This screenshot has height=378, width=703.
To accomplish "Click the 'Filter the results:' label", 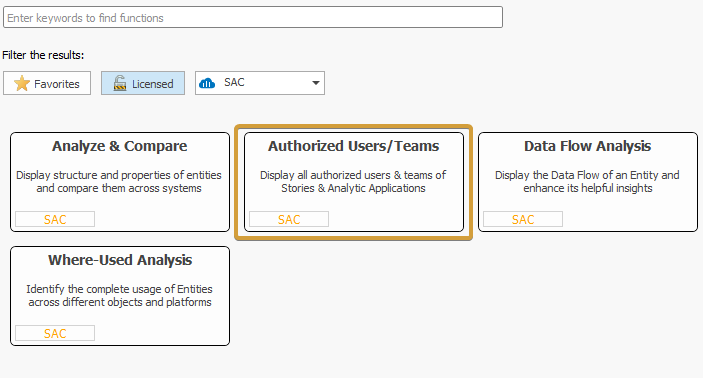I will click(x=43, y=55).
